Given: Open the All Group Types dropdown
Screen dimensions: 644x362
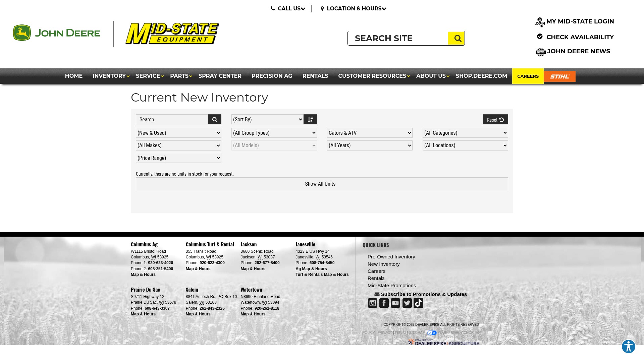Looking at the screenshot, I should point(274,133).
